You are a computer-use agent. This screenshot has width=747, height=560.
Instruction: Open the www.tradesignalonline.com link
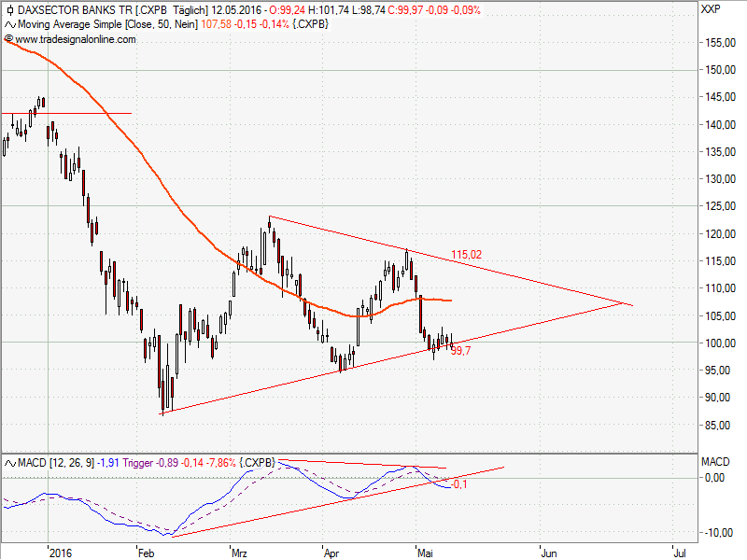click(x=75, y=39)
